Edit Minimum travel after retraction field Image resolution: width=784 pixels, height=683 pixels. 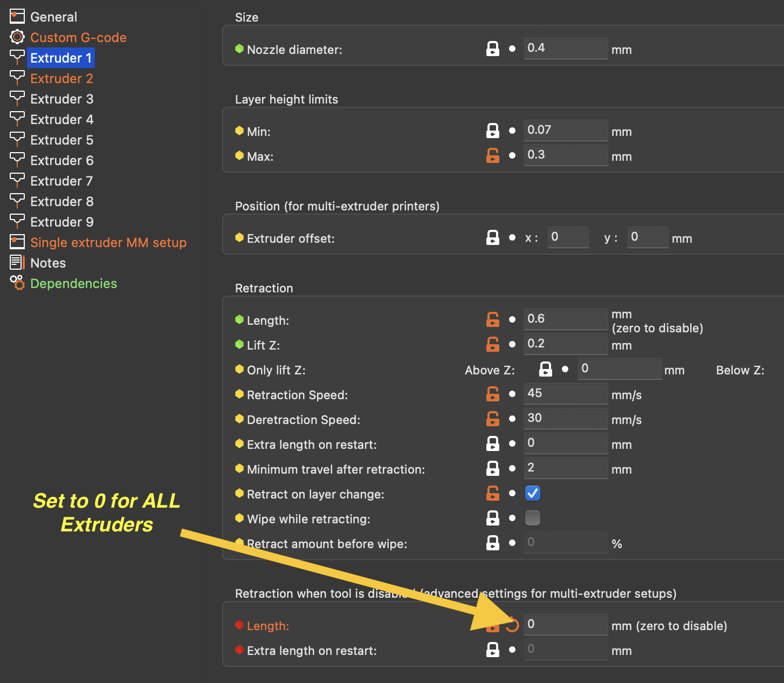click(566, 468)
